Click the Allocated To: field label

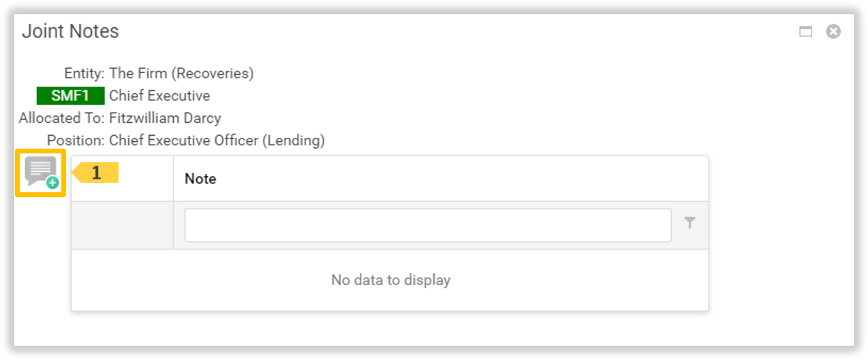point(61,118)
